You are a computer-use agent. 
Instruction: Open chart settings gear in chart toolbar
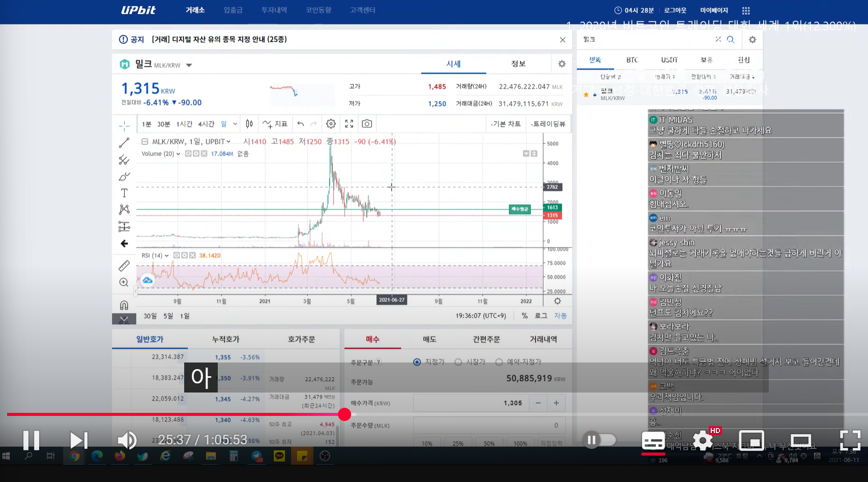(x=331, y=124)
